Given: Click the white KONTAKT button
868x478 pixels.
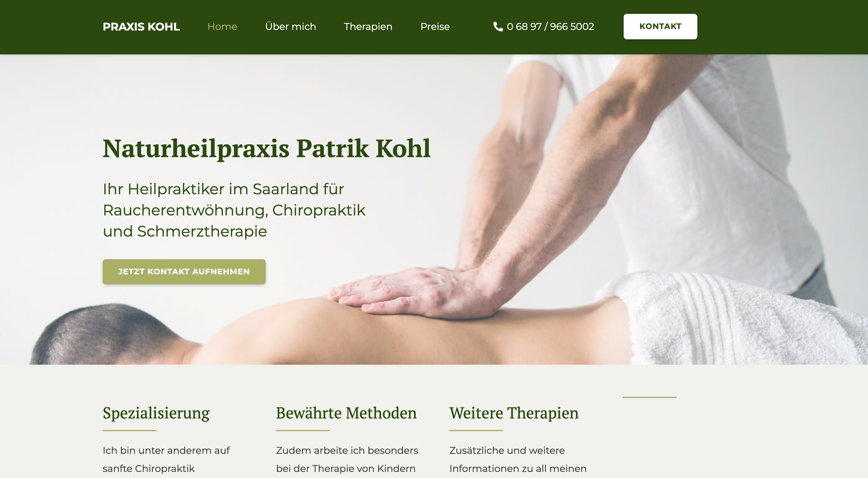Looking at the screenshot, I should (660, 26).
